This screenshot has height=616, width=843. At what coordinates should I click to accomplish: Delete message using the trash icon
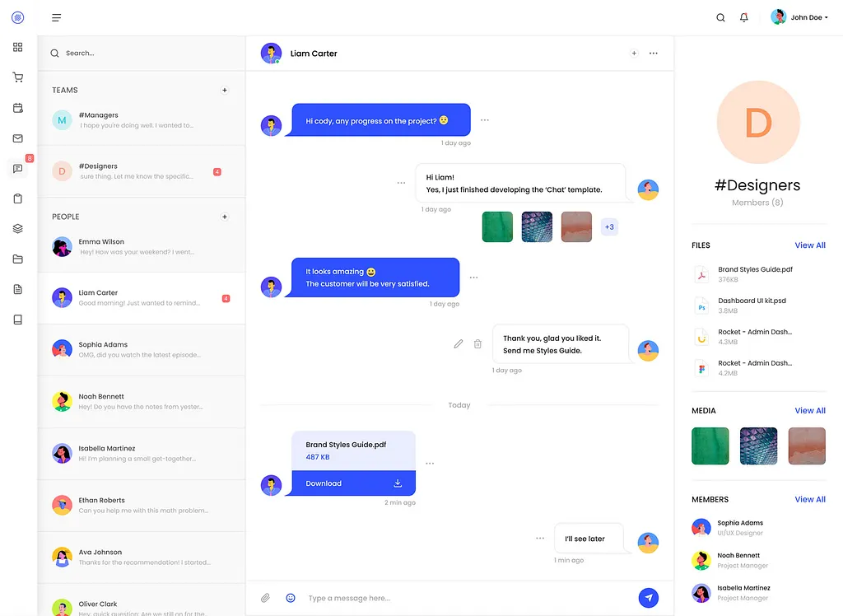[477, 343]
